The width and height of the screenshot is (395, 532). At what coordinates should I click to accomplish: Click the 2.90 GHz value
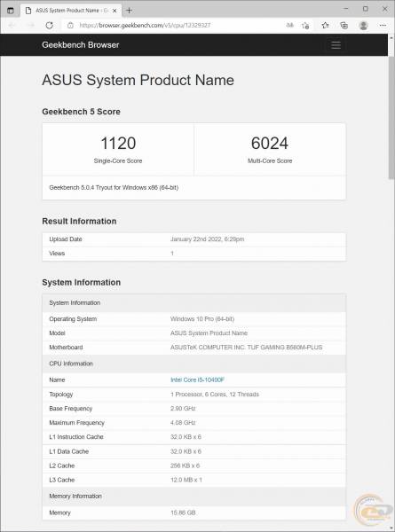[x=183, y=409]
